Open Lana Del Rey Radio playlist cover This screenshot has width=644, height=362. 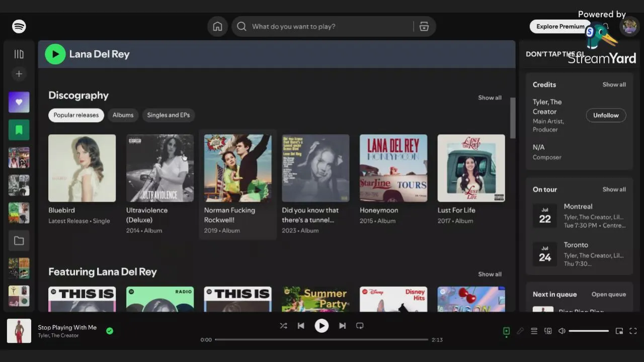[160, 299]
